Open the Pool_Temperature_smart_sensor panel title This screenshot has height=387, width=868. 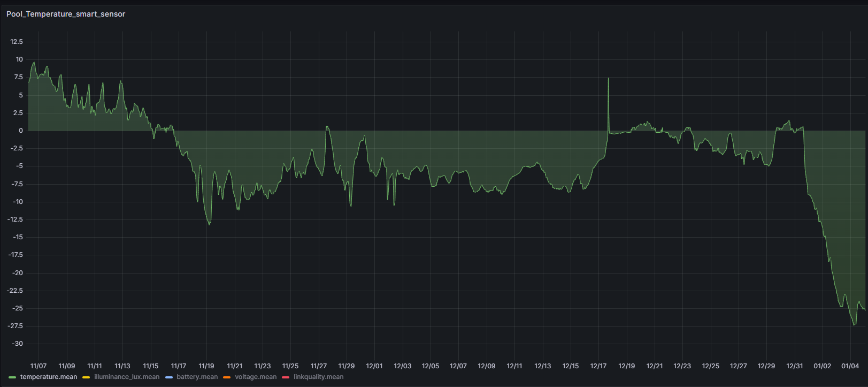(66, 14)
